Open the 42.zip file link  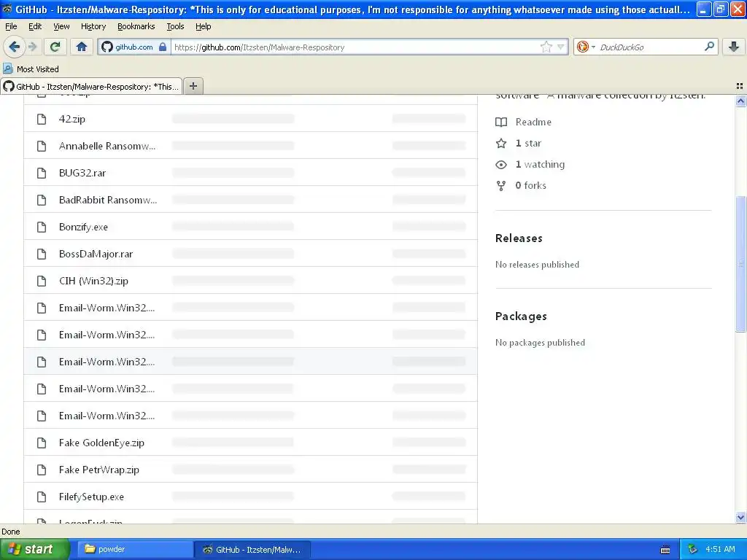point(72,119)
